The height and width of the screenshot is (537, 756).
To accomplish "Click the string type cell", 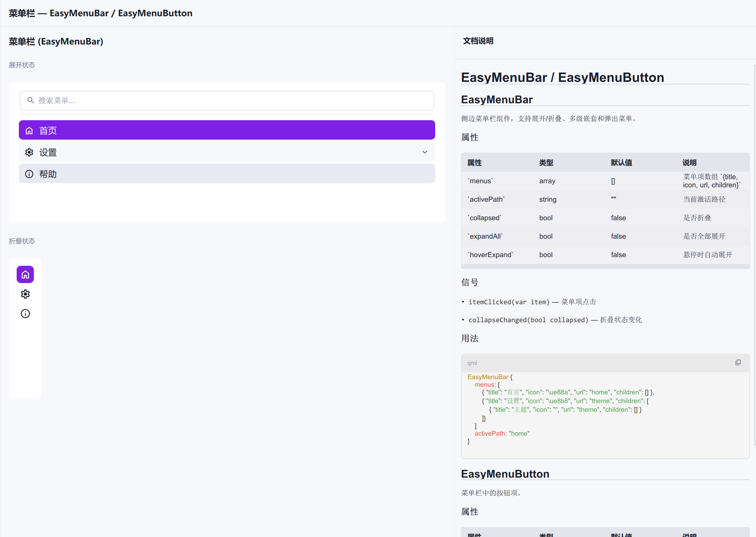I will coord(547,200).
